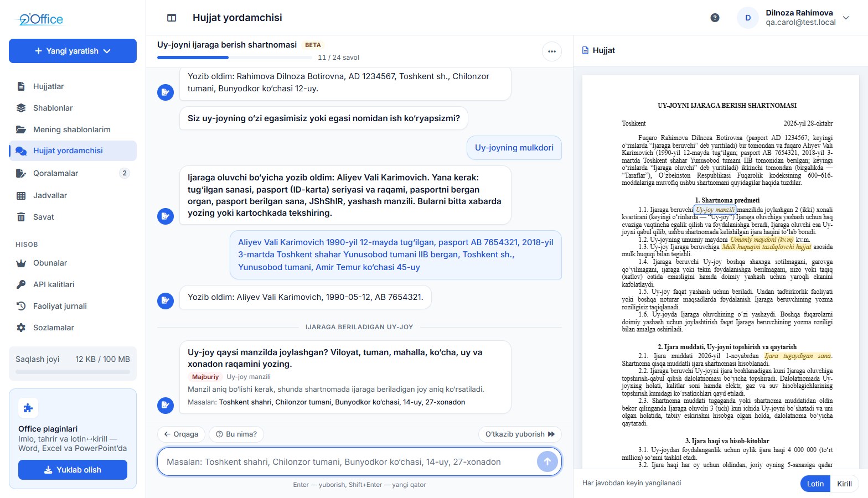868x498 pixels.
Task: Click the send arrow button
Action: coord(547,461)
